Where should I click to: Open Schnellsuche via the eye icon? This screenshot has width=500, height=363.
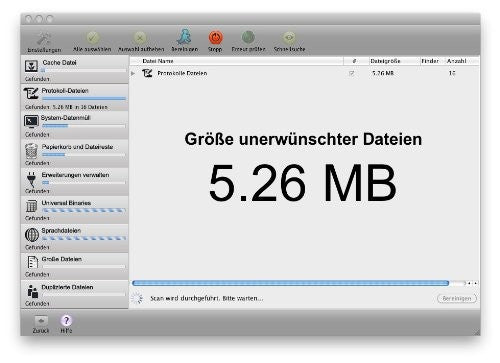289,38
